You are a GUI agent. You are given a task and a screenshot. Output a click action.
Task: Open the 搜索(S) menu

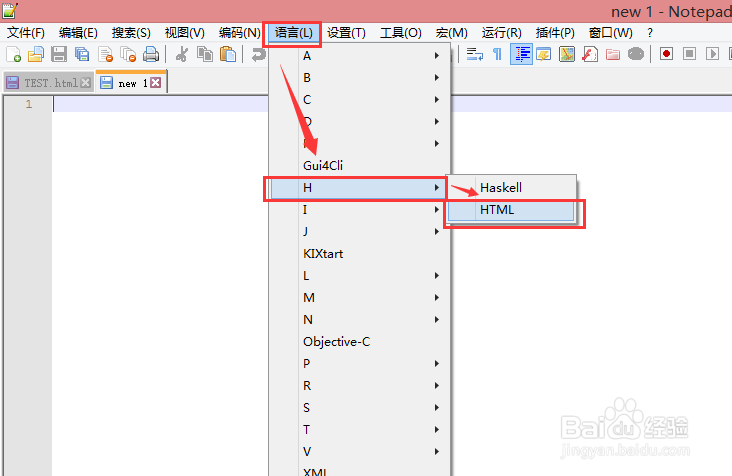pyautogui.click(x=131, y=33)
